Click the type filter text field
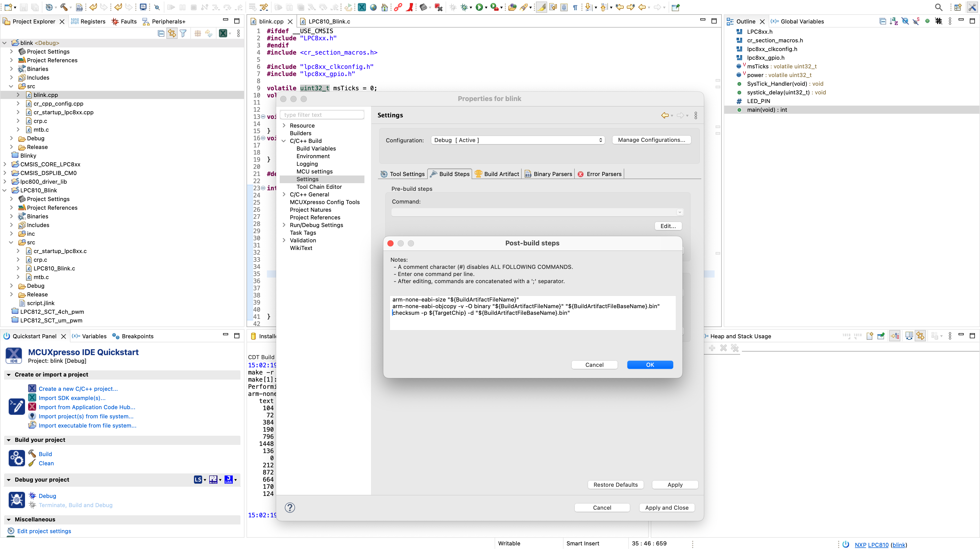The height and width of the screenshot is (551, 980). [322, 115]
